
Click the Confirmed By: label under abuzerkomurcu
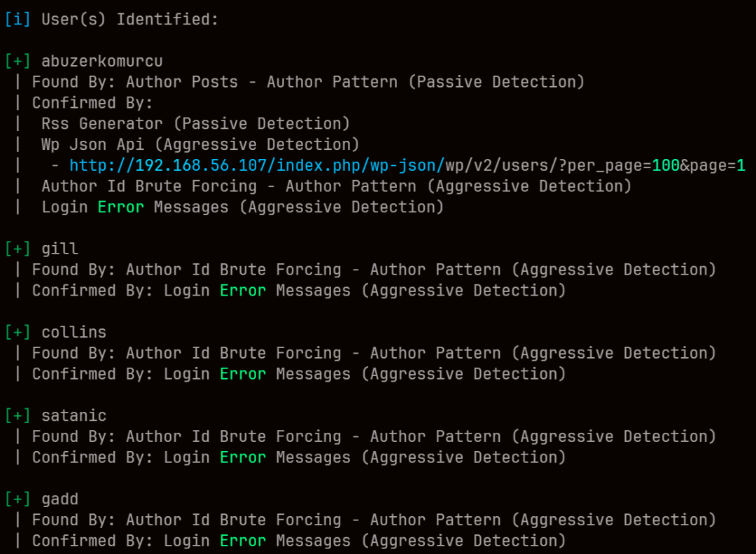tap(92, 103)
